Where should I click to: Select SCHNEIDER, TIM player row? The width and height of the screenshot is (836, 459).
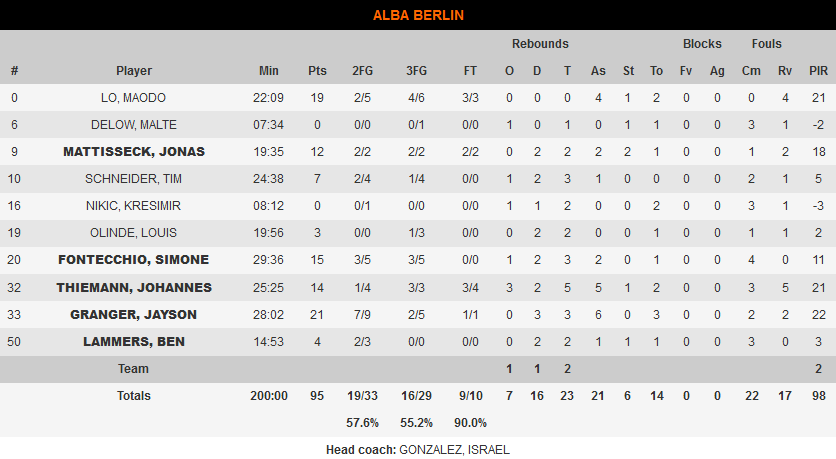[x=418, y=179]
